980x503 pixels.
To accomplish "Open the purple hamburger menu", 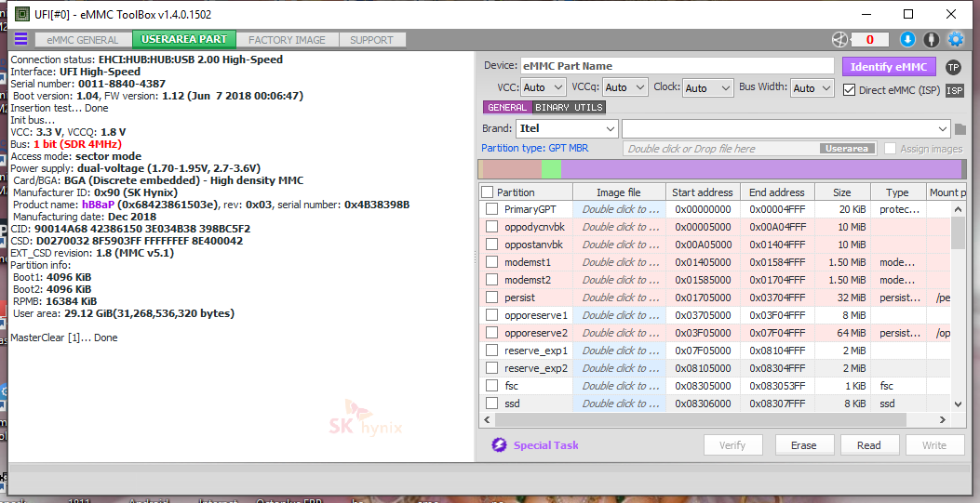I will tap(20, 39).
